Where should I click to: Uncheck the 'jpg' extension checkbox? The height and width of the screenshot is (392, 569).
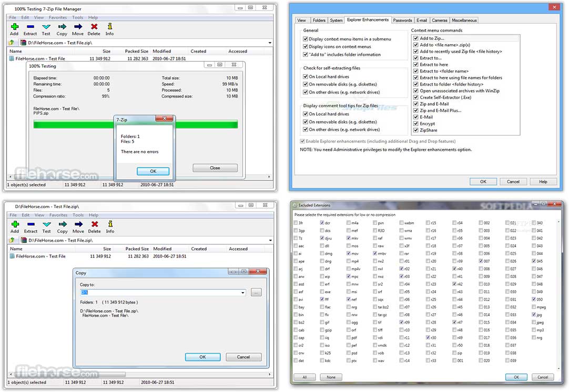click(534, 315)
